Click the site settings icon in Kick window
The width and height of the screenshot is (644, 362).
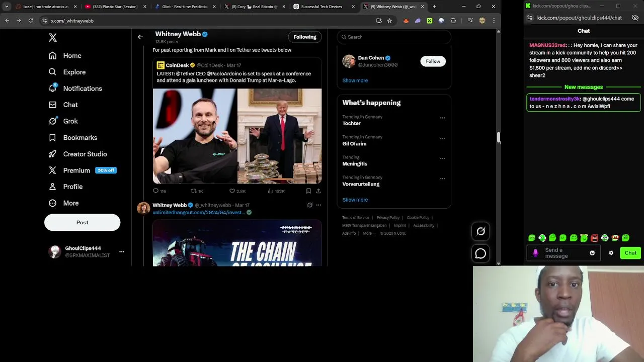pos(530,18)
